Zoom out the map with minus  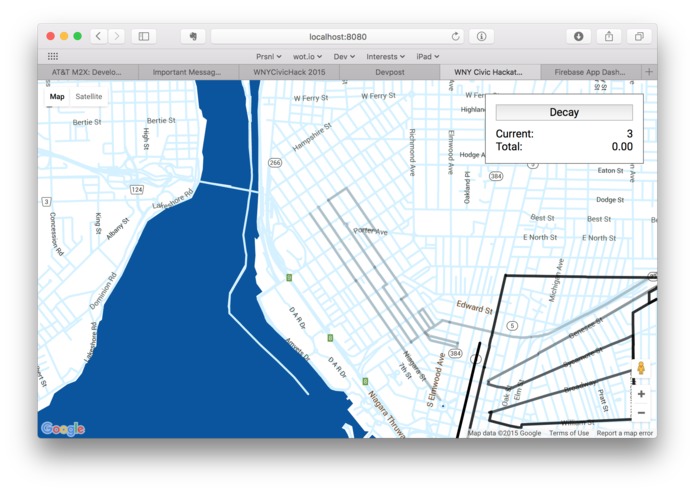tap(641, 413)
